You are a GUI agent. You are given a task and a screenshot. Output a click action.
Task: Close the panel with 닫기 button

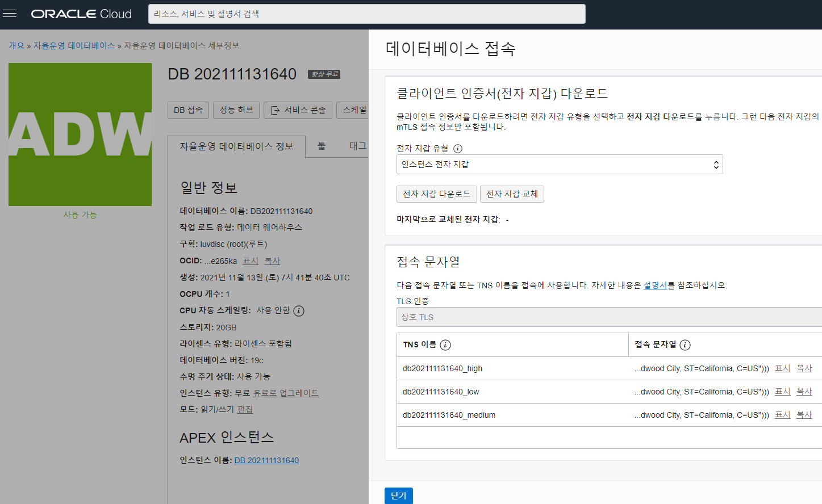point(399,495)
